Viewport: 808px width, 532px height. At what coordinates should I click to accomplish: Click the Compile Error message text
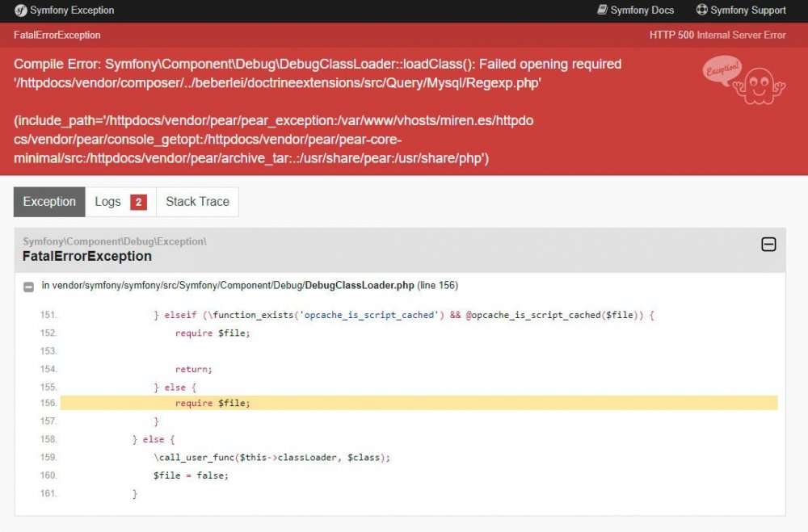pos(318,73)
